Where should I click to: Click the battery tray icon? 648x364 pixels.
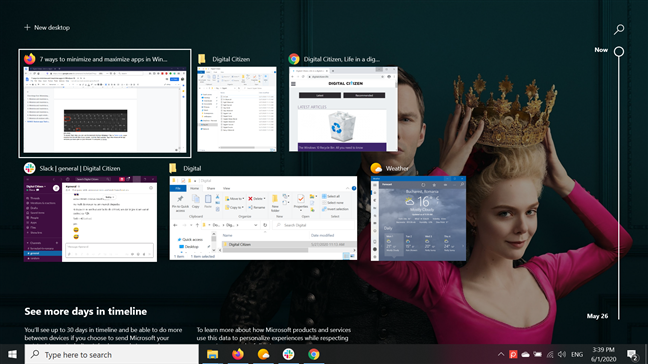[537, 354]
